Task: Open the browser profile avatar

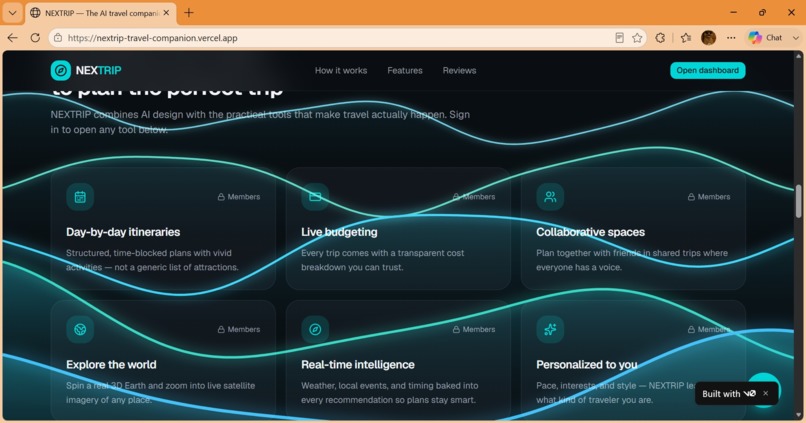Action: pyautogui.click(x=708, y=38)
